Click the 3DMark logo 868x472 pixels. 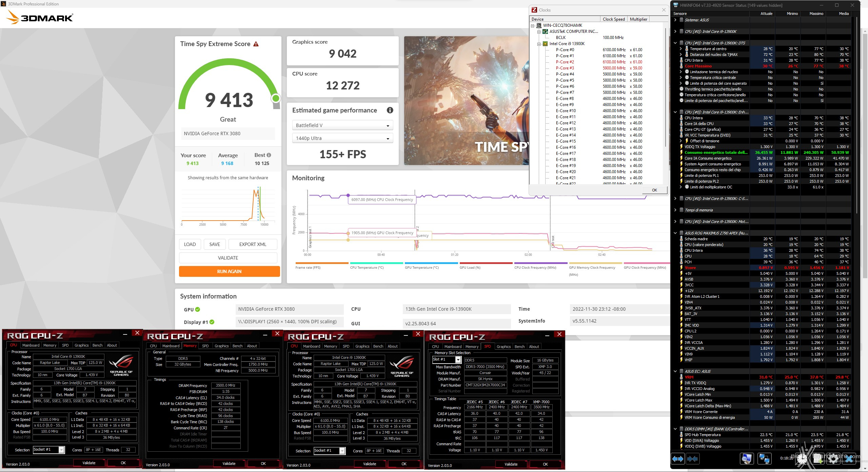pyautogui.click(x=40, y=17)
